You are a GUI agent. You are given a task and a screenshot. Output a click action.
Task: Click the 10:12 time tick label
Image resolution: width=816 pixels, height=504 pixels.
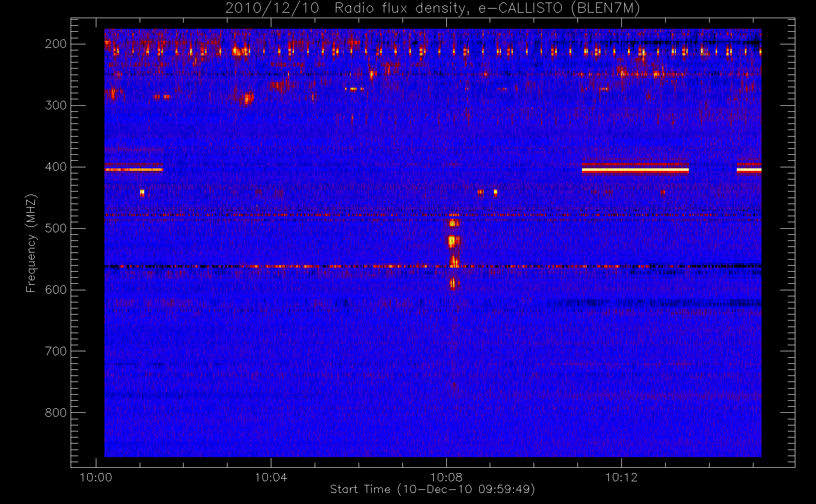click(621, 477)
